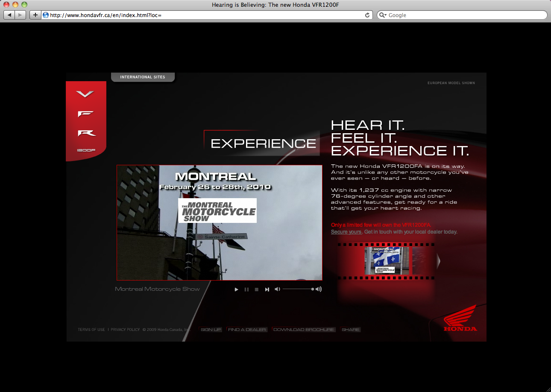Click the Montreal video player frame
The height and width of the screenshot is (392, 551).
coord(220,222)
